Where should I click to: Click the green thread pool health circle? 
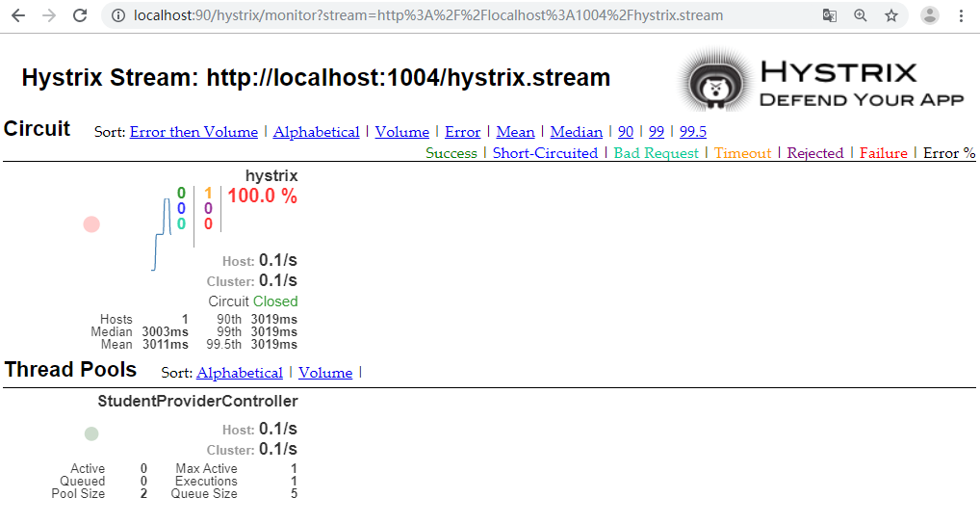click(91, 434)
